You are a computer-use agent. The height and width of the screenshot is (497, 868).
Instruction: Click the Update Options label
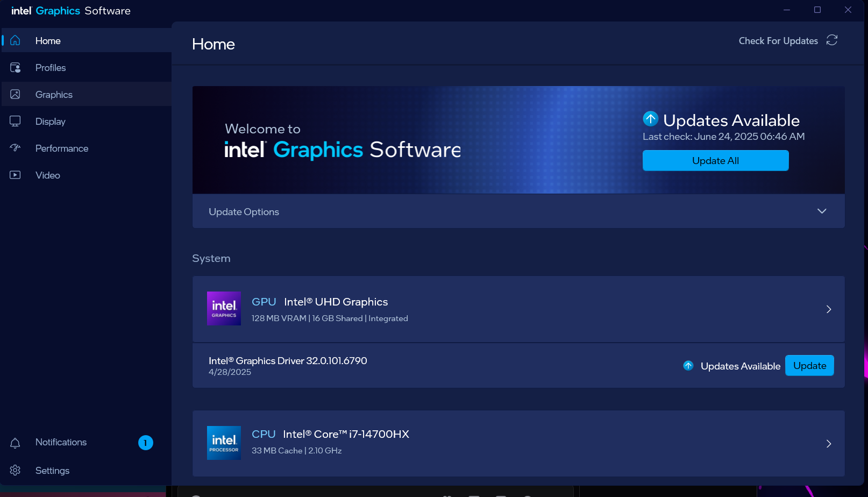(244, 212)
